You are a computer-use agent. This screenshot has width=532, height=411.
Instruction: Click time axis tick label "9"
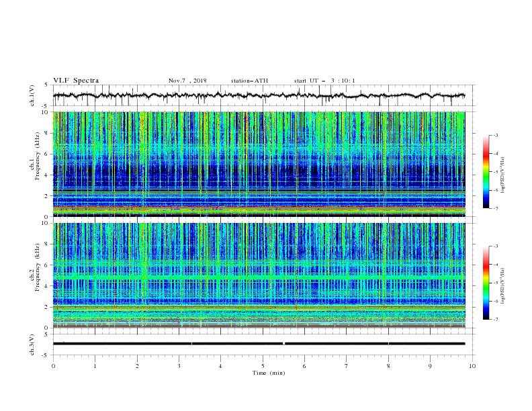click(430, 366)
